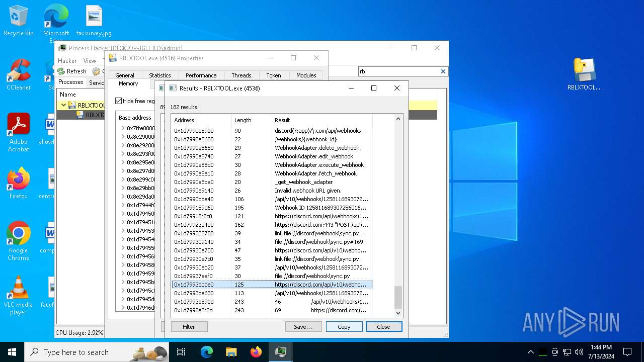Viewport: 644px width, 362px height.
Task: Click Refresh in Process Hacker toolbar
Action: [x=72, y=71]
